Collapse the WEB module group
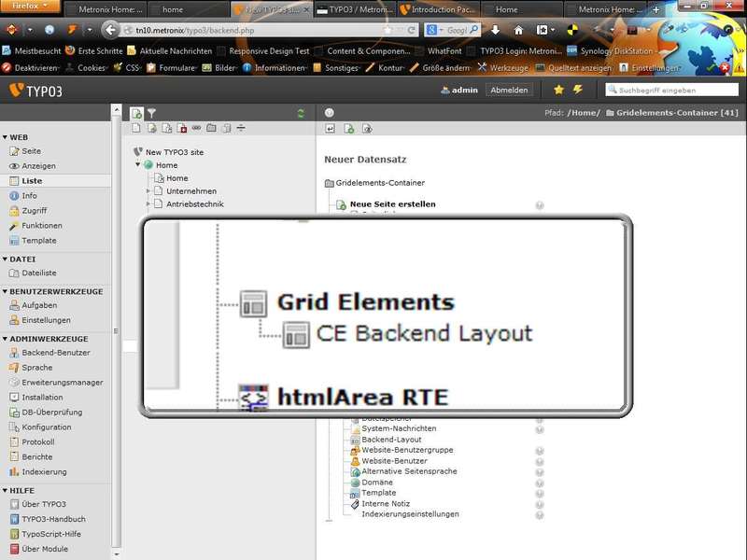Image resolution: width=747 pixels, height=560 pixels. click(5, 137)
